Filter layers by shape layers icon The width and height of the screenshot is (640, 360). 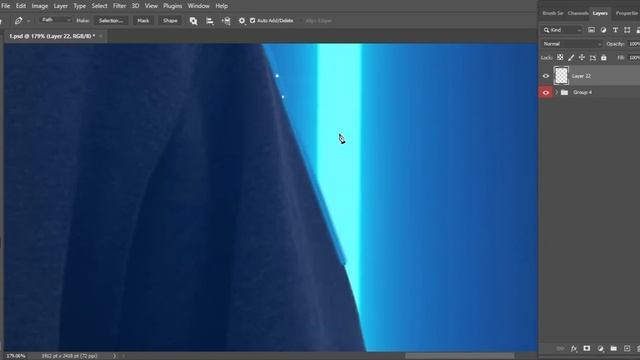[627, 30]
